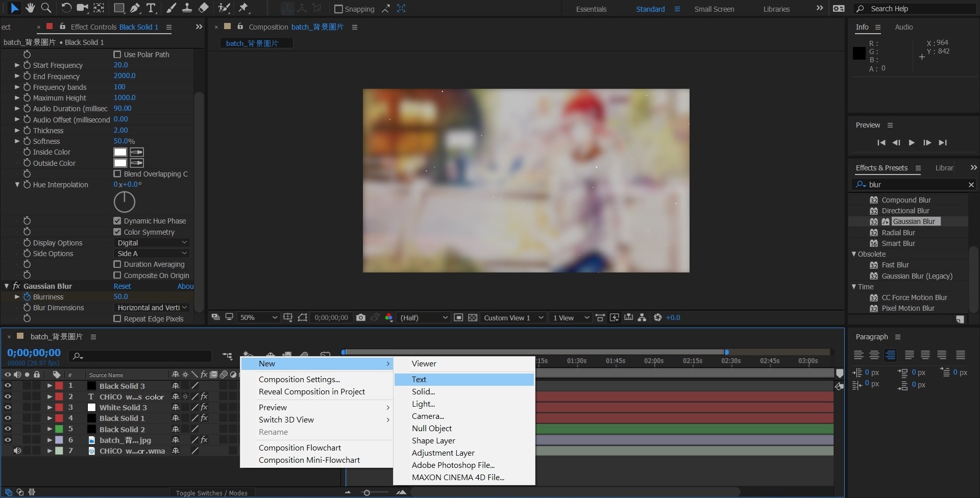980x498 pixels.
Task: Open the Graph Editor in the timeline
Action: 325,353
